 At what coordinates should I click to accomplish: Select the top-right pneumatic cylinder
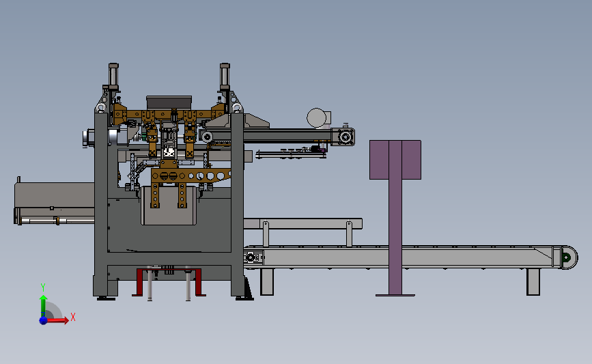(x=225, y=75)
